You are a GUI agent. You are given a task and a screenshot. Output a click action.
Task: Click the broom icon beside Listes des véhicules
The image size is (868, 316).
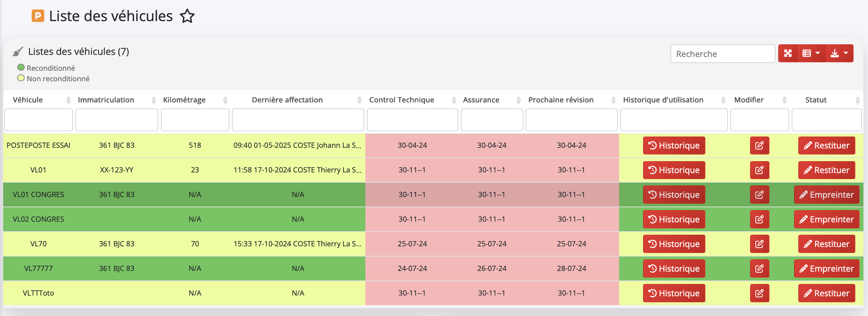(x=18, y=52)
